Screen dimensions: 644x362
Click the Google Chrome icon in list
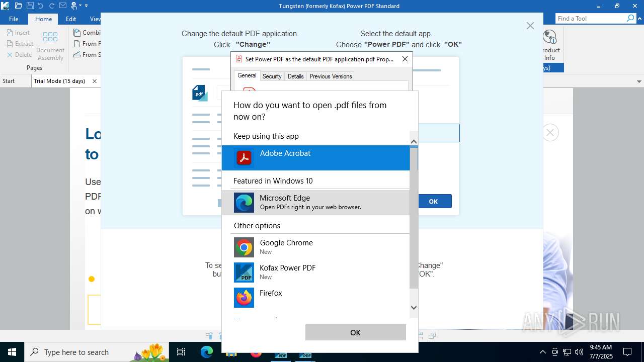tap(244, 247)
